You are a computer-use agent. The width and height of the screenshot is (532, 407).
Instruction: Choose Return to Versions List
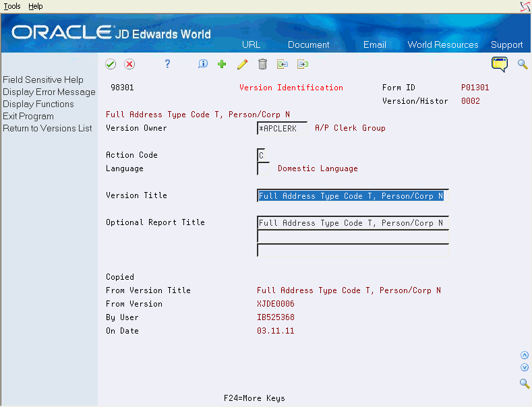click(x=47, y=129)
